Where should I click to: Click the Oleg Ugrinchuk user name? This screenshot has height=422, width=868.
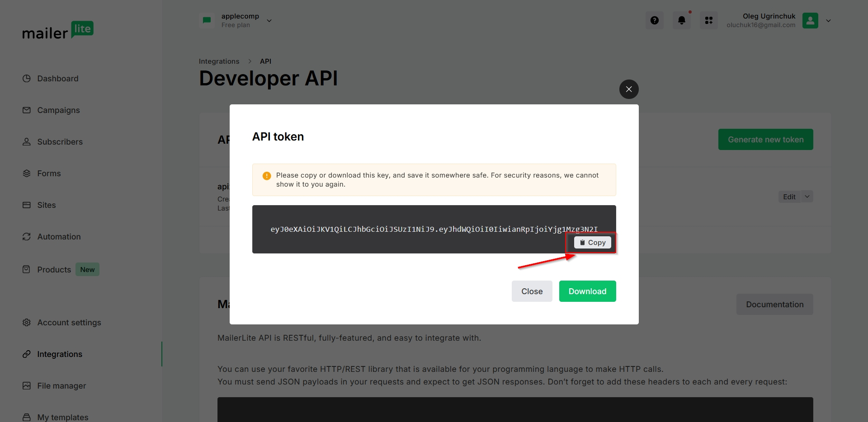(x=769, y=16)
